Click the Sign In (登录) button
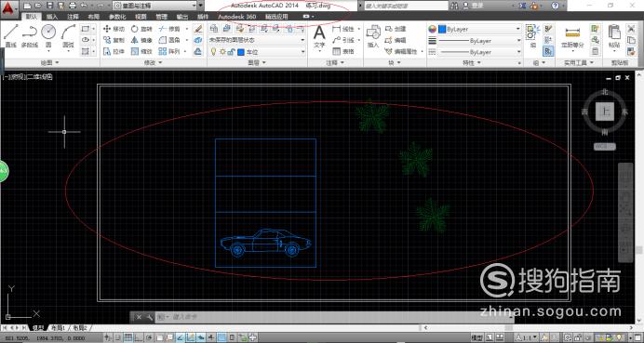Image resolution: width=644 pixels, height=343 pixels. (474, 6)
